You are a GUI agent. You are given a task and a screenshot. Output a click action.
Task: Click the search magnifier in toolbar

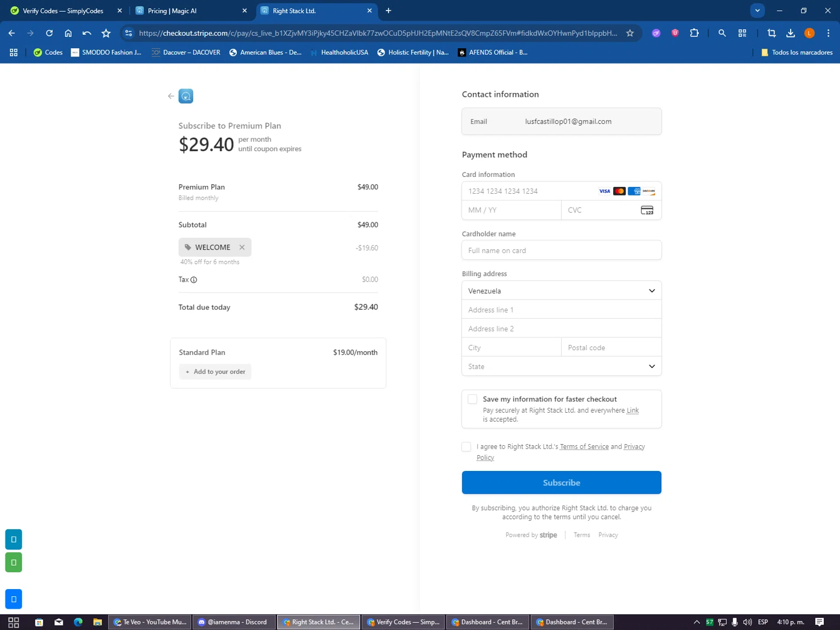click(x=722, y=33)
